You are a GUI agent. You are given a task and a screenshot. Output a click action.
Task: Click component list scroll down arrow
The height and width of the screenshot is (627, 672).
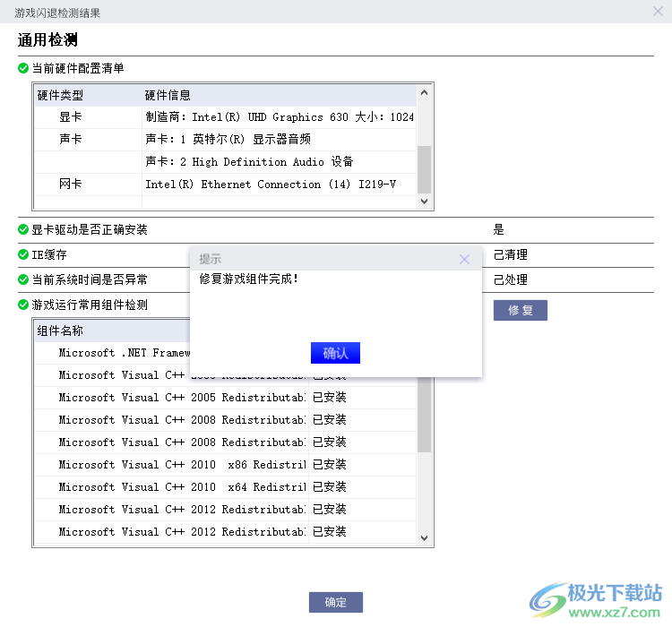click(x=424, y=537)
